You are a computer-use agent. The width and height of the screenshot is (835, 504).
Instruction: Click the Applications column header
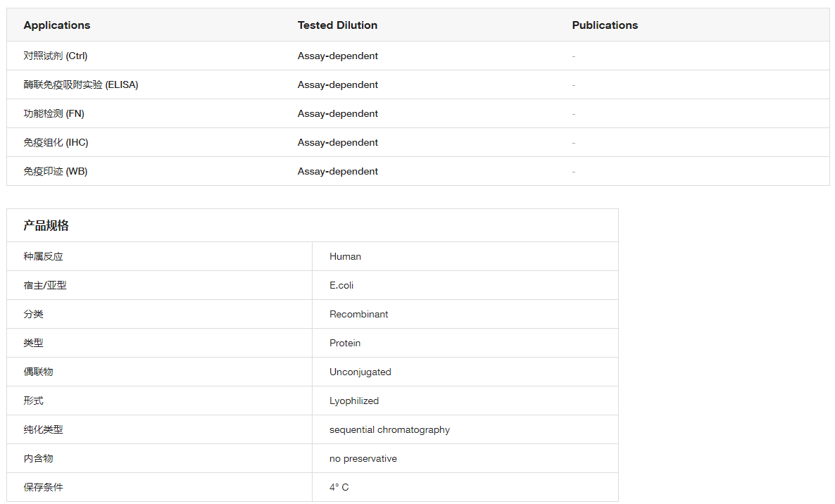(x=57, y=25)
